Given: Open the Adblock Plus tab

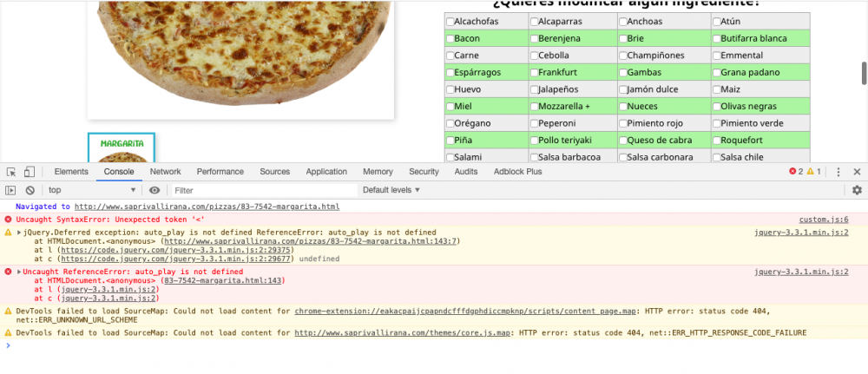Looking at the screenshot, I should click(x=517, y=172).
